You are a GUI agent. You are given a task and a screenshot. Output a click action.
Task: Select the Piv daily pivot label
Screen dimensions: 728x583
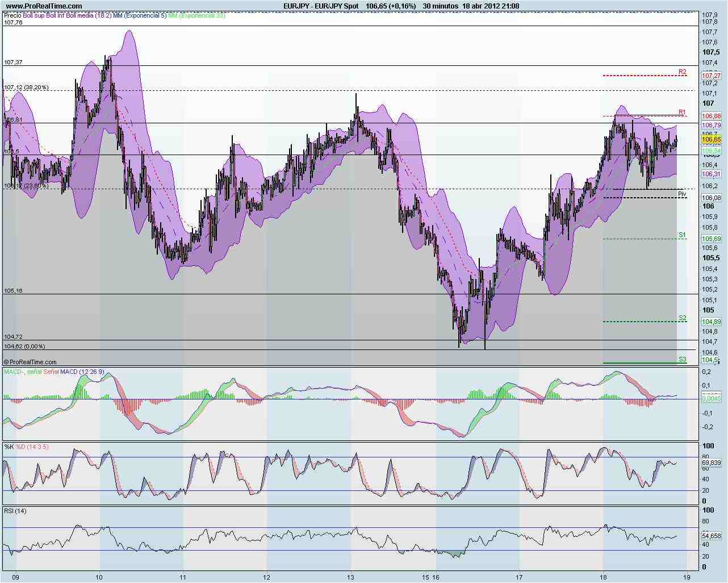683,194
